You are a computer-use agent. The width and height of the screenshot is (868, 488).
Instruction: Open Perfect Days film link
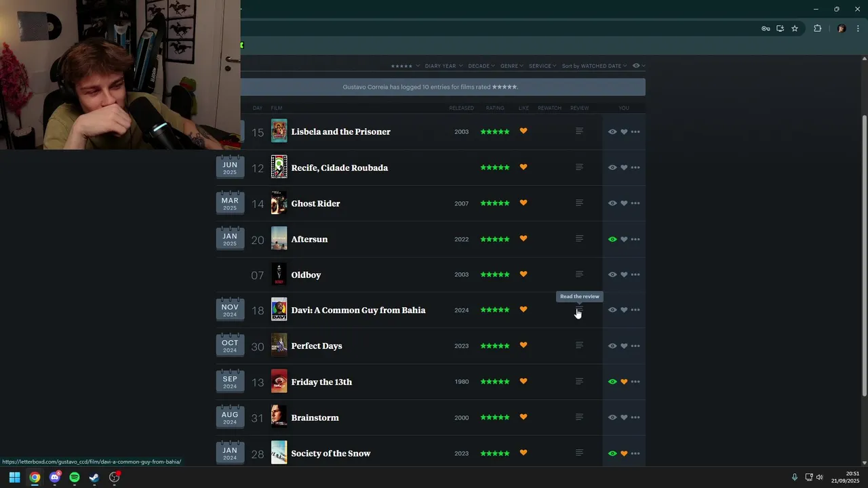pos(316,346)
